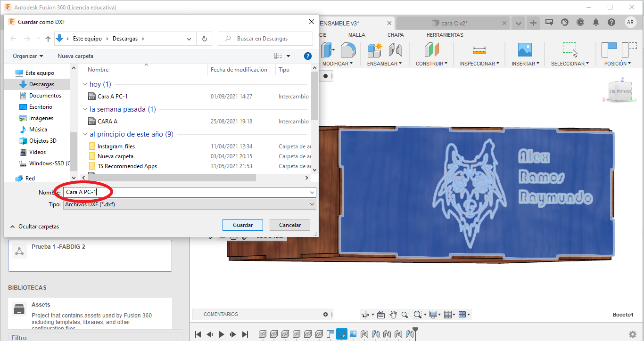Open the job status clock icon
Viewport: 644px width, 341px height.
point(580,22)
